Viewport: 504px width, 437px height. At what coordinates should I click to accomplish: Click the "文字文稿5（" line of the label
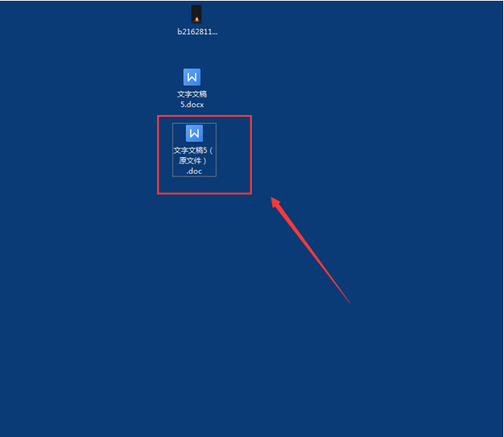click(x=194, y=150)
